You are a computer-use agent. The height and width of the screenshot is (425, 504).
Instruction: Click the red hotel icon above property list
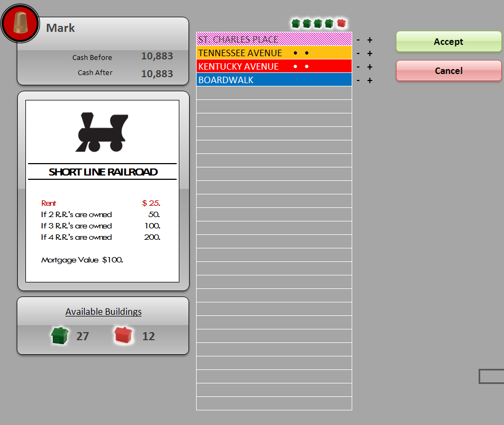[341, 23]
